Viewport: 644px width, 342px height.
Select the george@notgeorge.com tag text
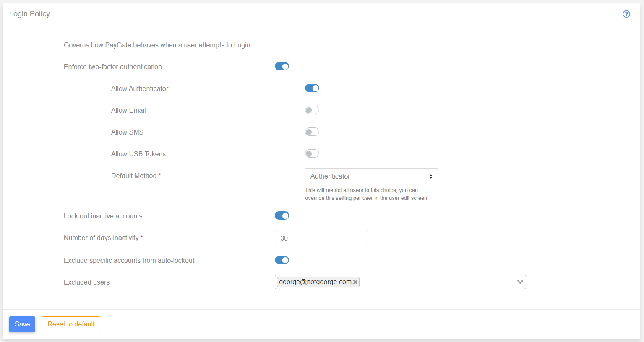(315, 282)
